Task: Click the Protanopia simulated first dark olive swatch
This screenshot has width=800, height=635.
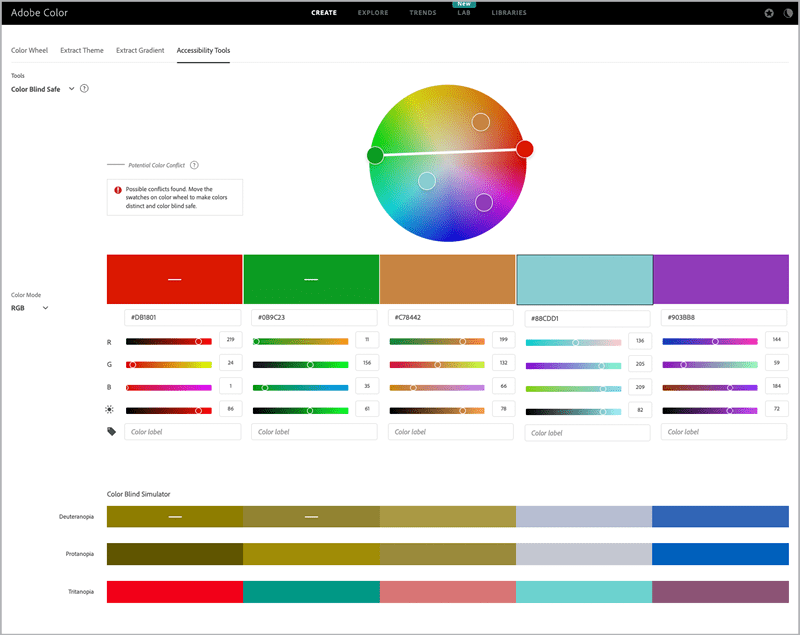Action: [x=174, y=554]
